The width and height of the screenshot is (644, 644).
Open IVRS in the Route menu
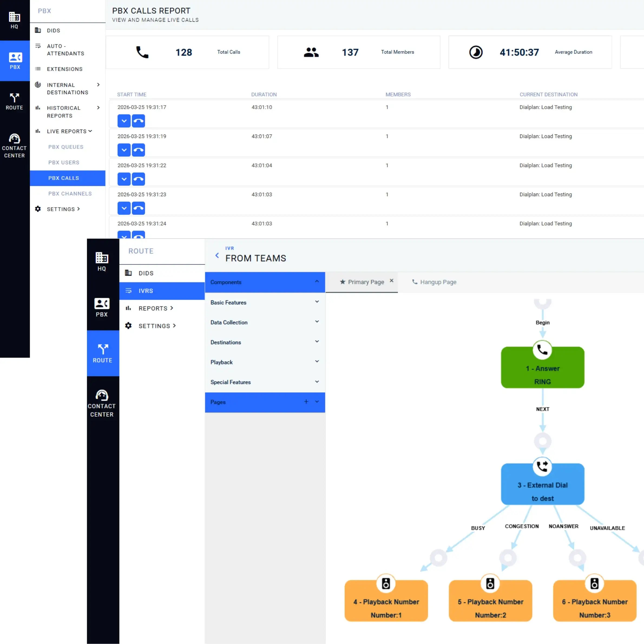[x=146, y=291]
